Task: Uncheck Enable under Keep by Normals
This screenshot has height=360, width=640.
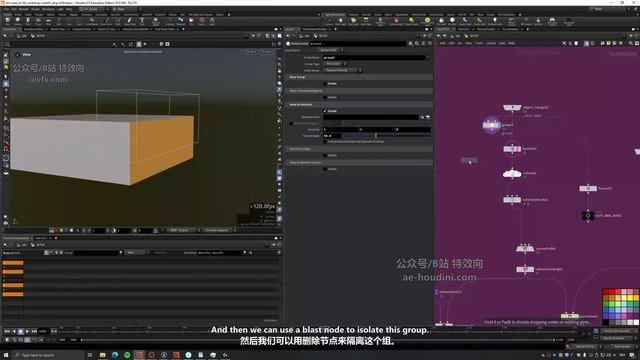Action: click(325, 111)
